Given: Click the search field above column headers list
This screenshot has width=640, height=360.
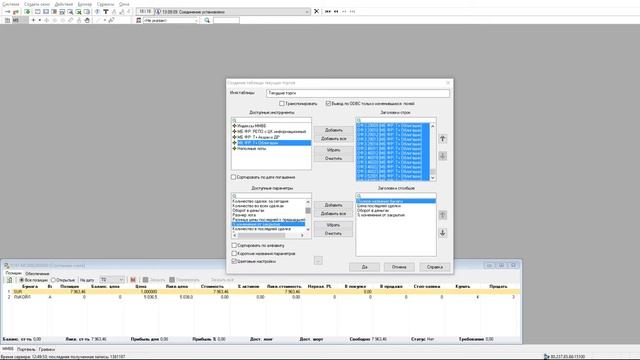Looking at the screenshot, I should pyautogui.click(x=396, y=196).
